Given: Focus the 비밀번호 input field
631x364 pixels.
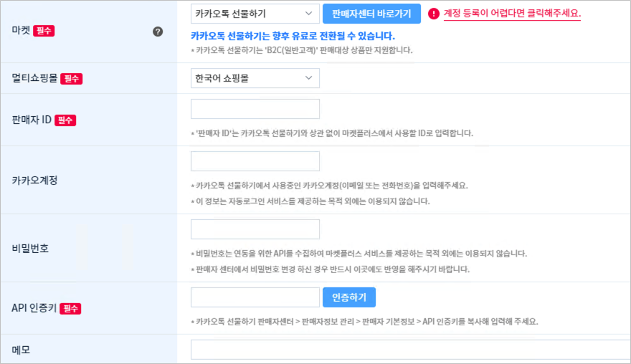Looking at the screenshot, I should point(255,229).
